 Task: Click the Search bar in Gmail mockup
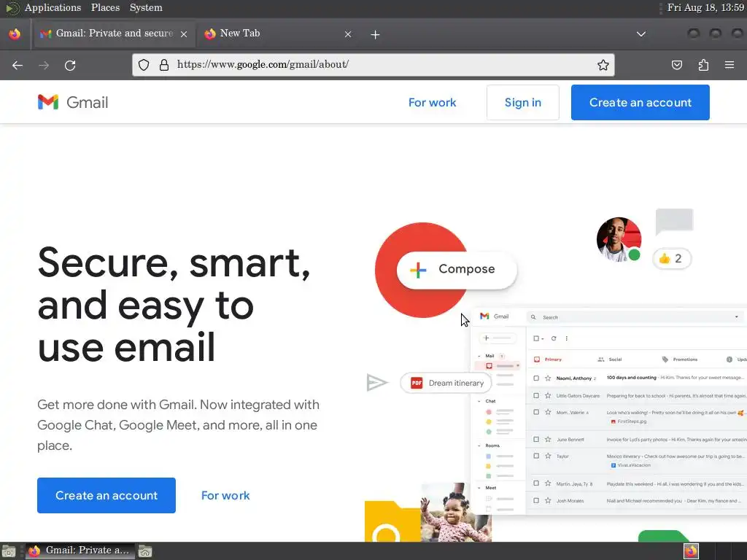coord(635,317)
